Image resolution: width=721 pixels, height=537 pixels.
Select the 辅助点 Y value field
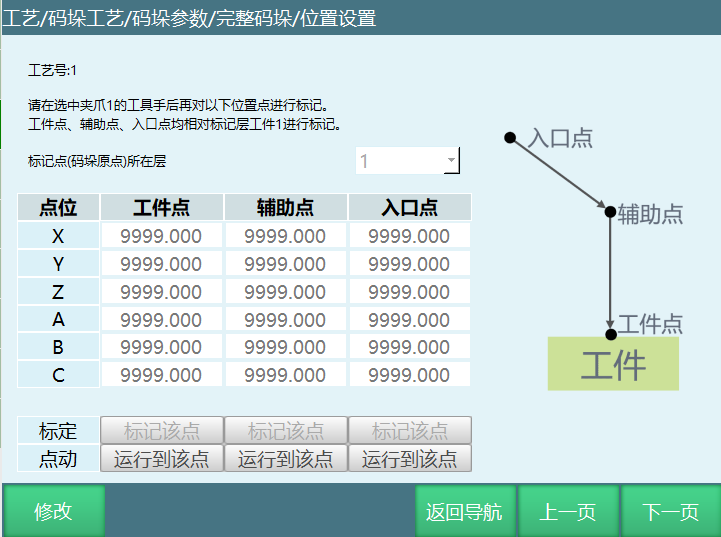[285, 264]
